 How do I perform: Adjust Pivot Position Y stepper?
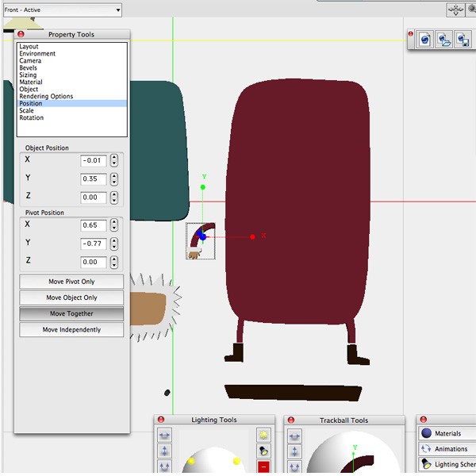pos(114,244)
